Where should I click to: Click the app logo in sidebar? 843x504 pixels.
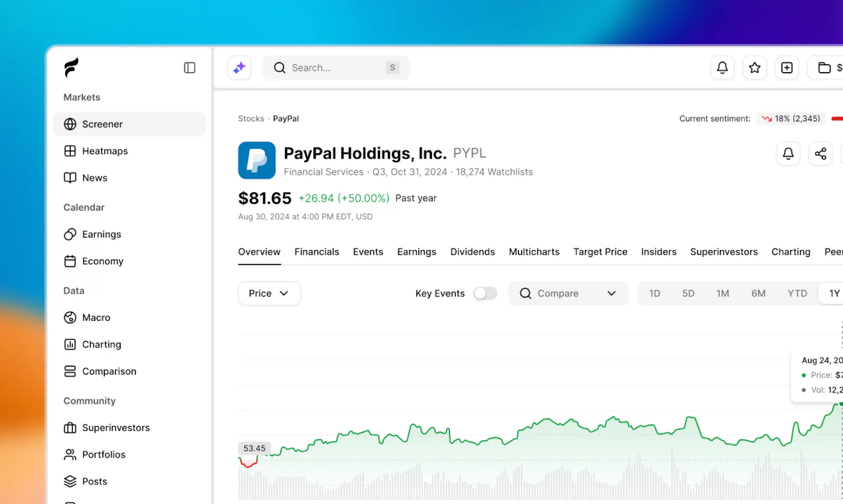(x=71, y=67)
